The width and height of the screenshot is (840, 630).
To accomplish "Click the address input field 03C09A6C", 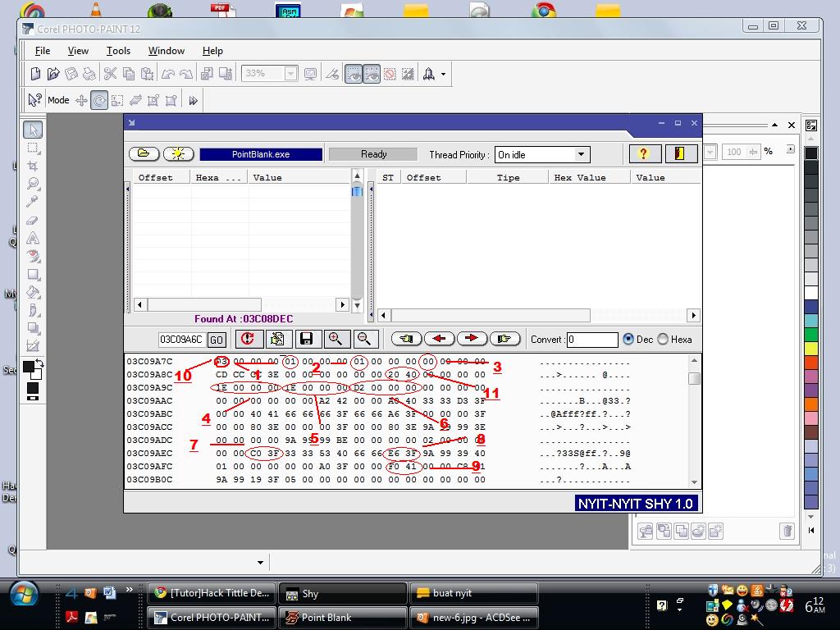I will [x=181, y=340].
